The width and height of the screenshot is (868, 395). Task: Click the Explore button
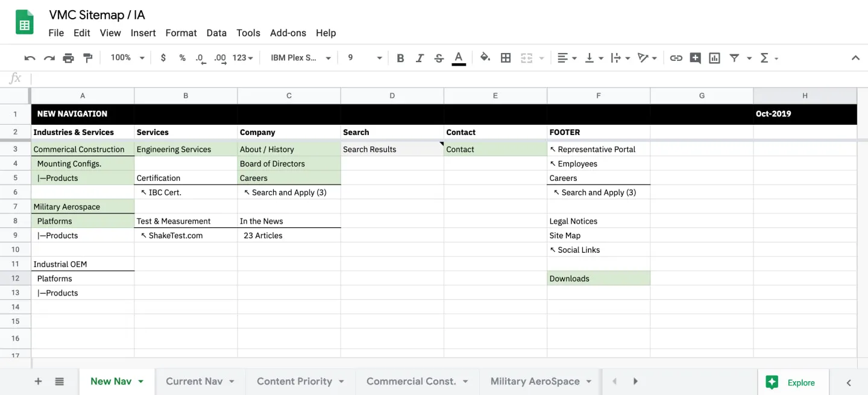793,382
